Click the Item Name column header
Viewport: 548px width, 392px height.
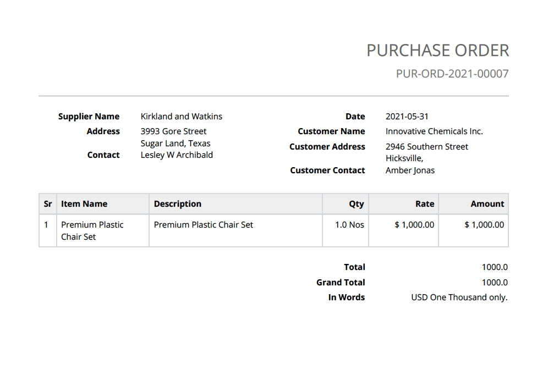tap(84, 204)
